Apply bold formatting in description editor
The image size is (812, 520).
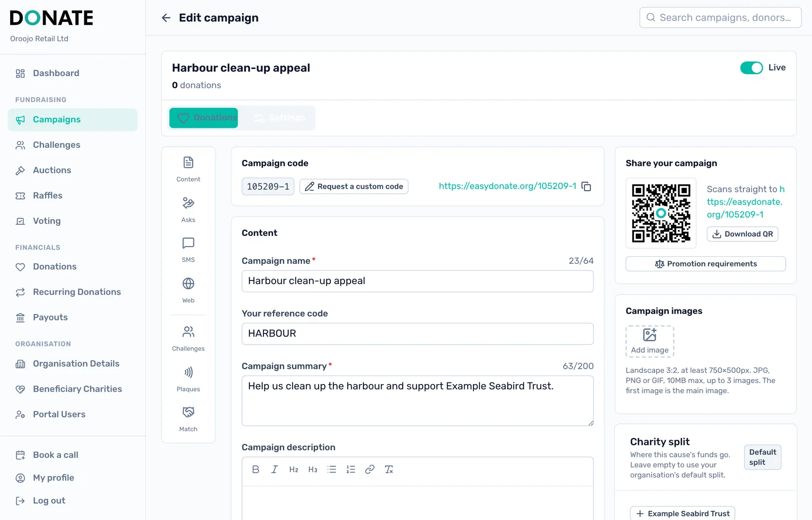click(x=256, y=469)
